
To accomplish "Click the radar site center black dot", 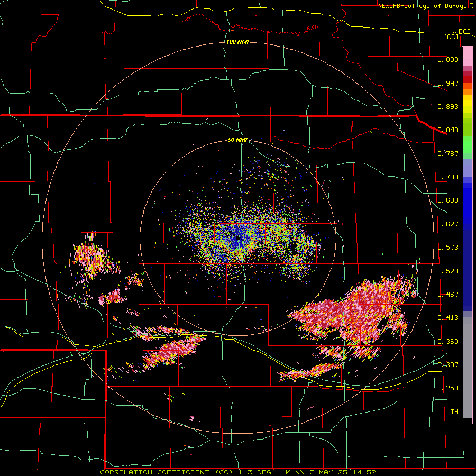I will click(x=237, y=238).
